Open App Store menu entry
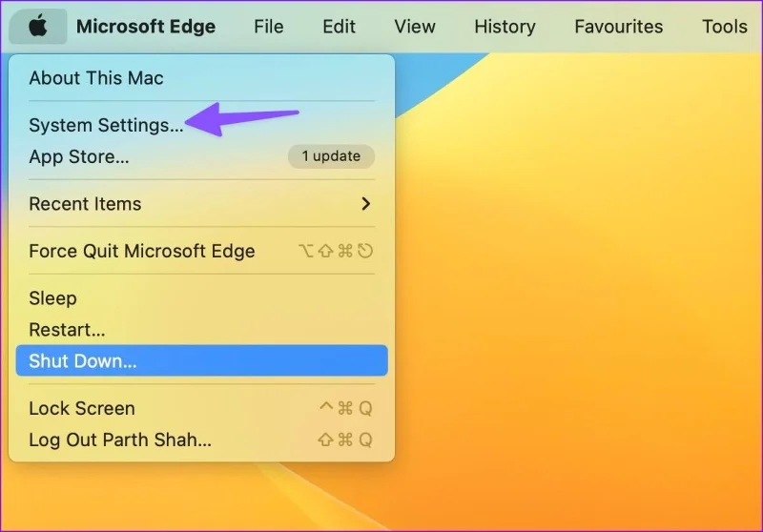Screen dimensions: 763x532 [201, 156]
